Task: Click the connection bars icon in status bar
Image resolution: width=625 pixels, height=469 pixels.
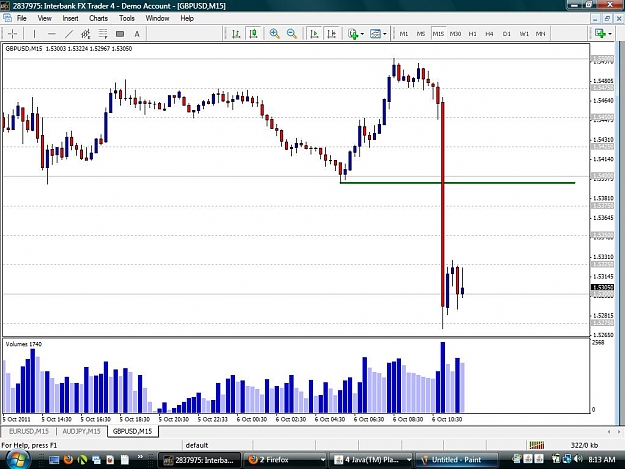Action: click(x=537, y=445)
